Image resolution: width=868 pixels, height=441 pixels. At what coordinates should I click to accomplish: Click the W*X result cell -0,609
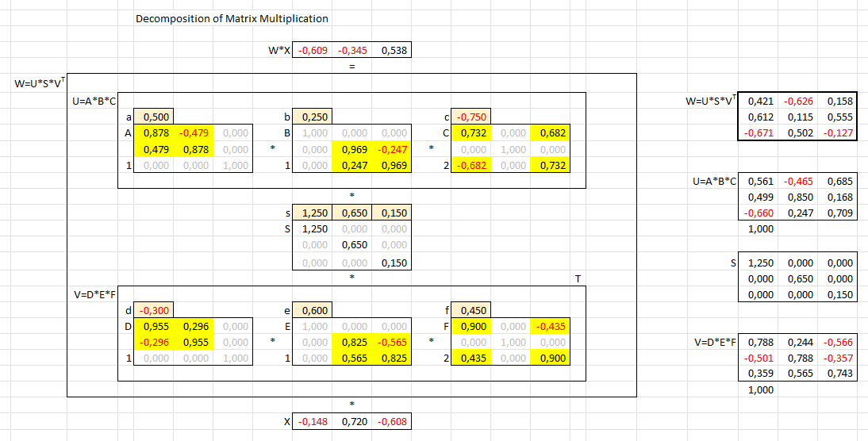313,52
